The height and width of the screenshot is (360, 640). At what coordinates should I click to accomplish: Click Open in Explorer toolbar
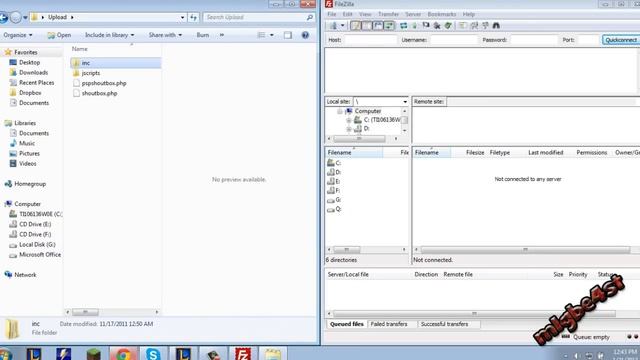[x=59, y=35]
